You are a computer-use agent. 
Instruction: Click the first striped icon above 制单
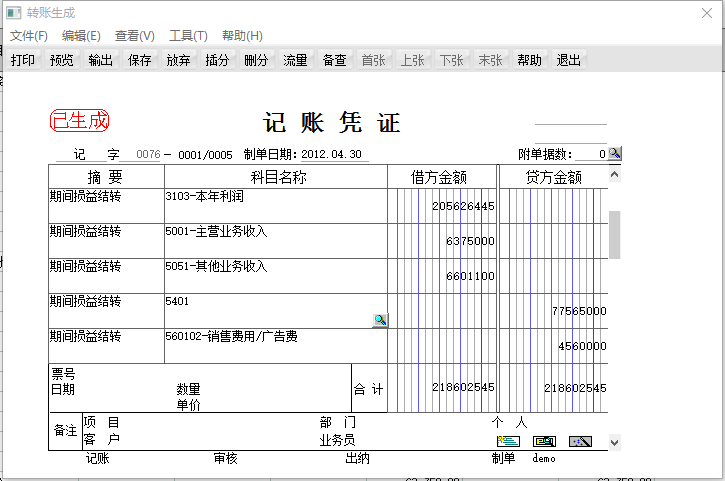click(x=508, y=441)
